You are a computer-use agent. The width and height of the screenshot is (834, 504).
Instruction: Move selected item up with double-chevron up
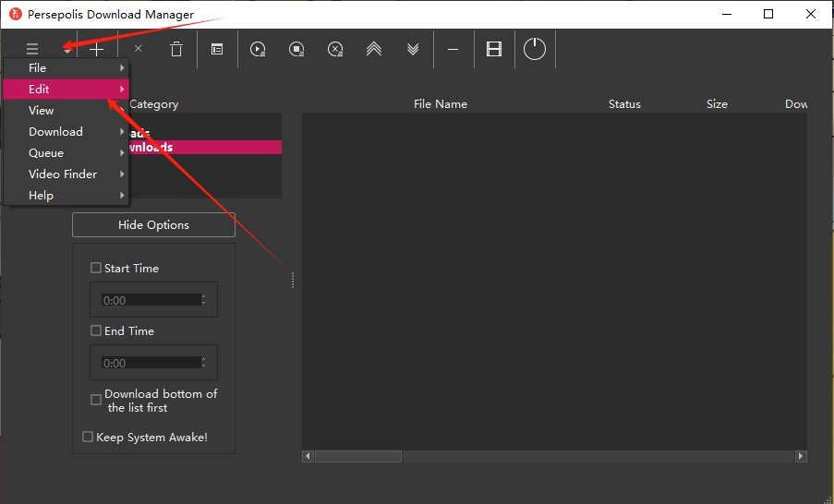click(373, 50)
